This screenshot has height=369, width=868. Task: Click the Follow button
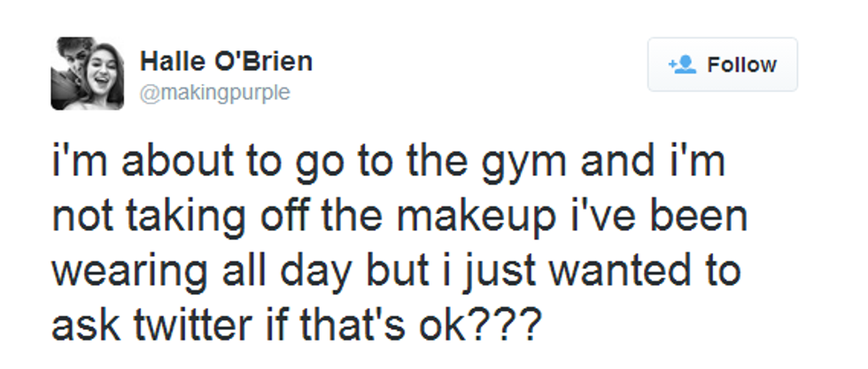[x=722, y=65]
